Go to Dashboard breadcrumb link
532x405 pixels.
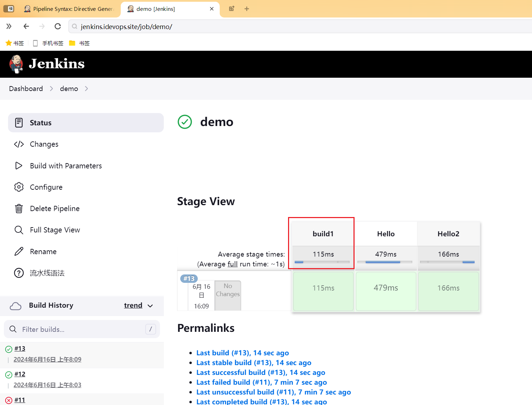pos(26,89)
